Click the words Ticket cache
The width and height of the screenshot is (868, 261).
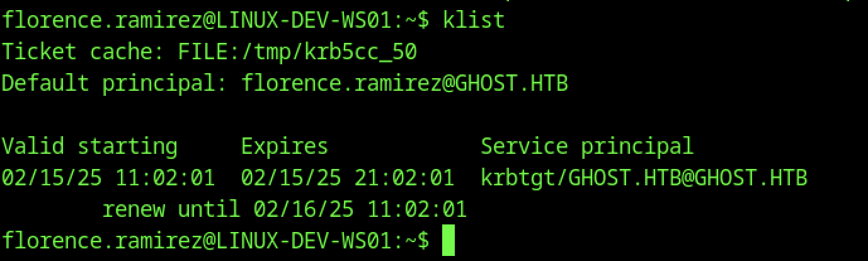point(77,52)
